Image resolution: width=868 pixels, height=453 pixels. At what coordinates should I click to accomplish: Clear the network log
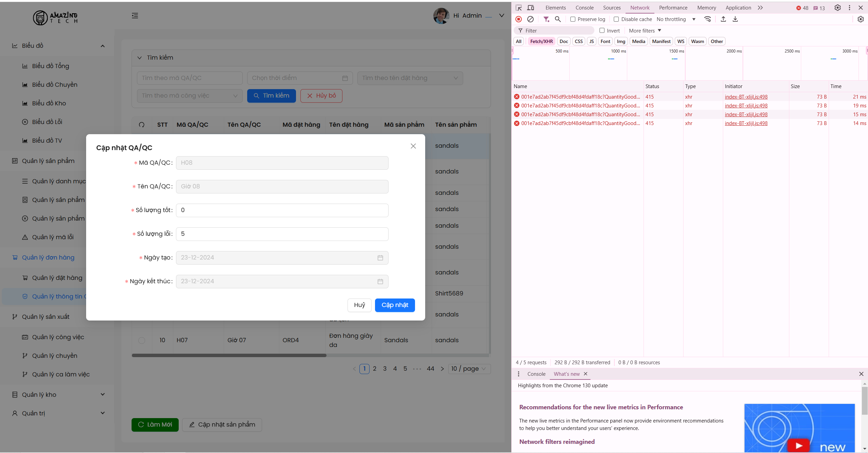tap(531, 19)
